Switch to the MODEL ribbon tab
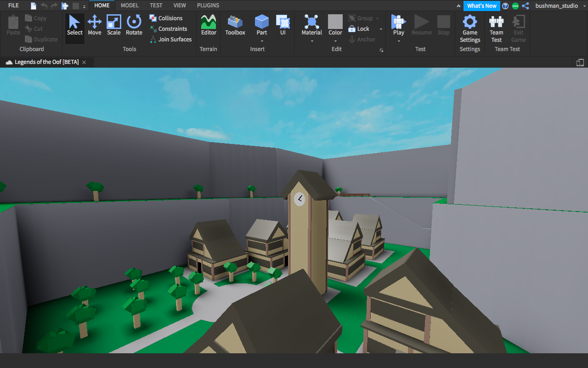Image resolution: width=588 pixels, height=368 pixels. coord(130,6)
